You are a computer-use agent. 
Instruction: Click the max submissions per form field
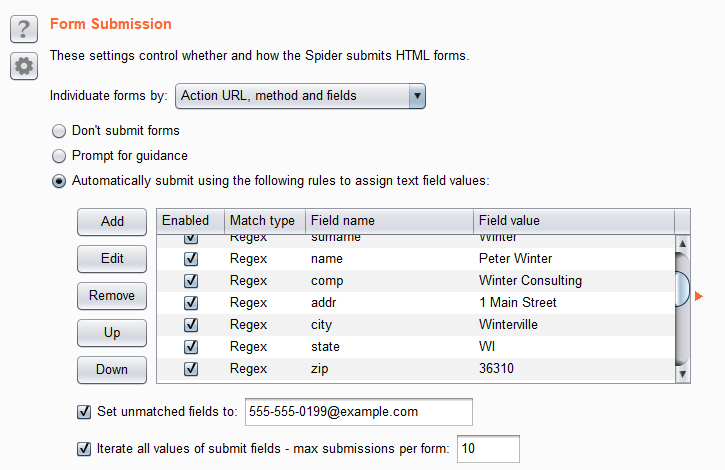pyautogui.click(x=488, y=449)
